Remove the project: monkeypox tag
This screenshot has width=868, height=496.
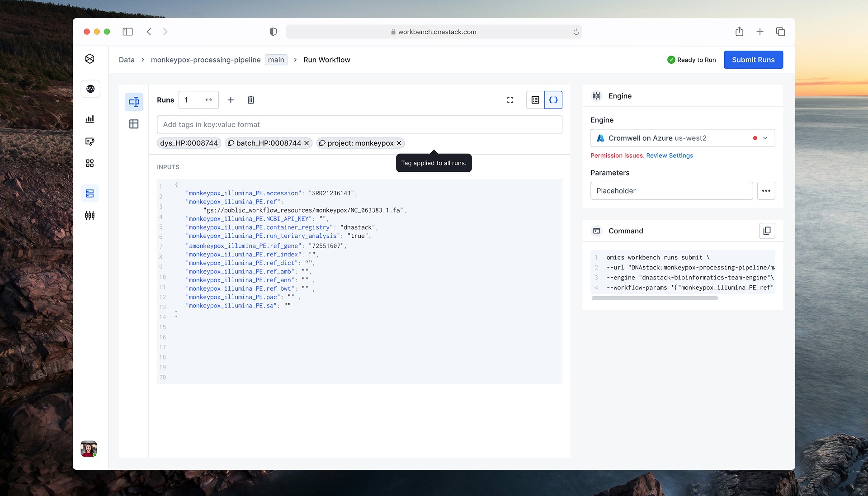click(399, 143)
